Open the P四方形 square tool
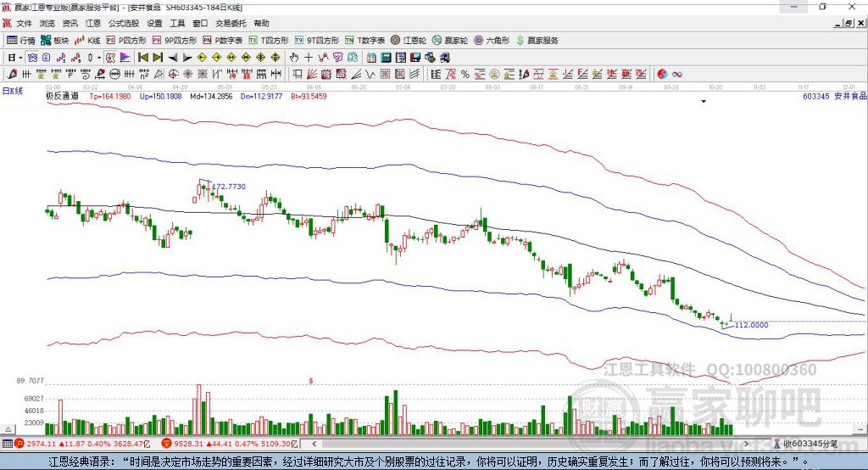Image resolution: width=868 pixels, height=470 pixels. click(x=126, y=41)
